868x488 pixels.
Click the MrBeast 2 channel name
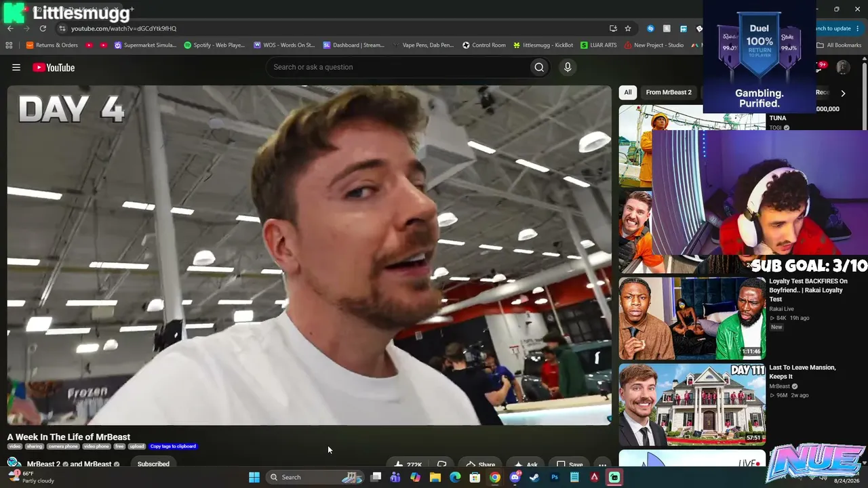43,464
